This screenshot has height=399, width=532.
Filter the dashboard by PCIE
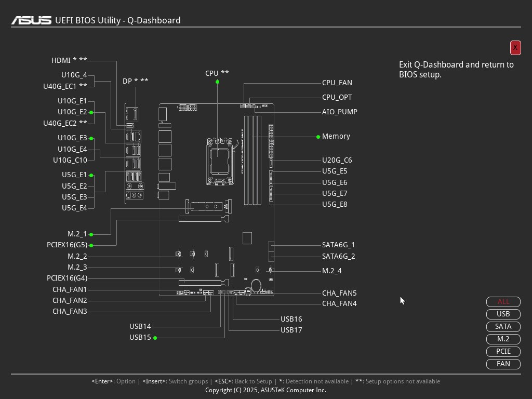503,352
